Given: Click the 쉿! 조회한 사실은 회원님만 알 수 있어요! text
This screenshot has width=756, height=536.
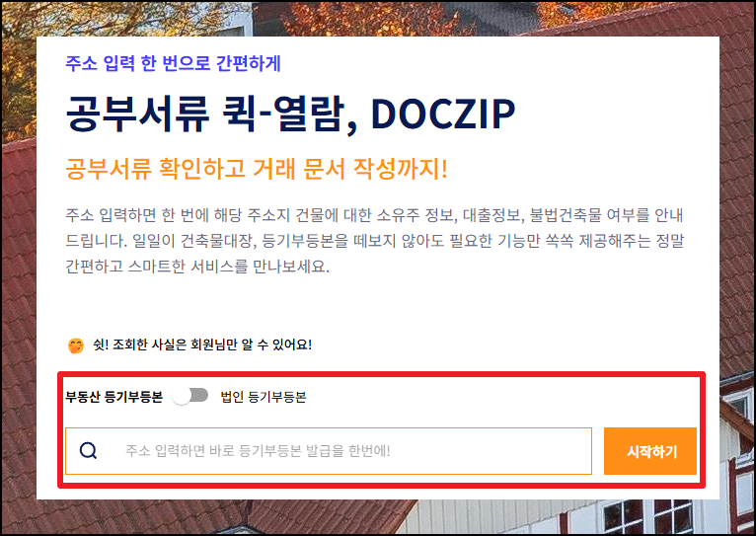Looking at the screenshot, I should coord(202,345).
